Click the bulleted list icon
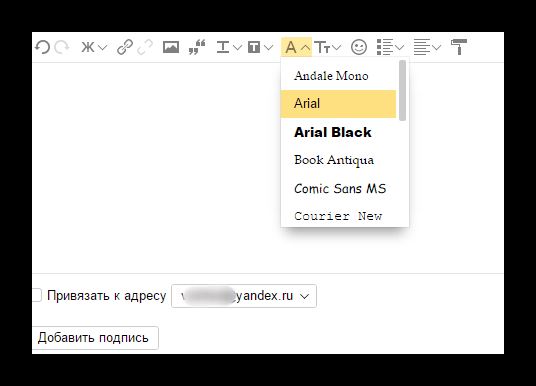 click(x=385, y=47)
